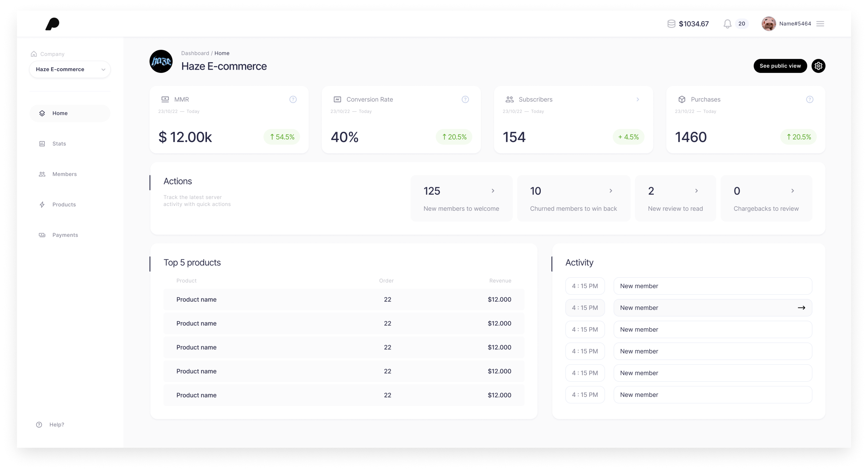Open the Home section in the sidebar

[x=60, y=113]
